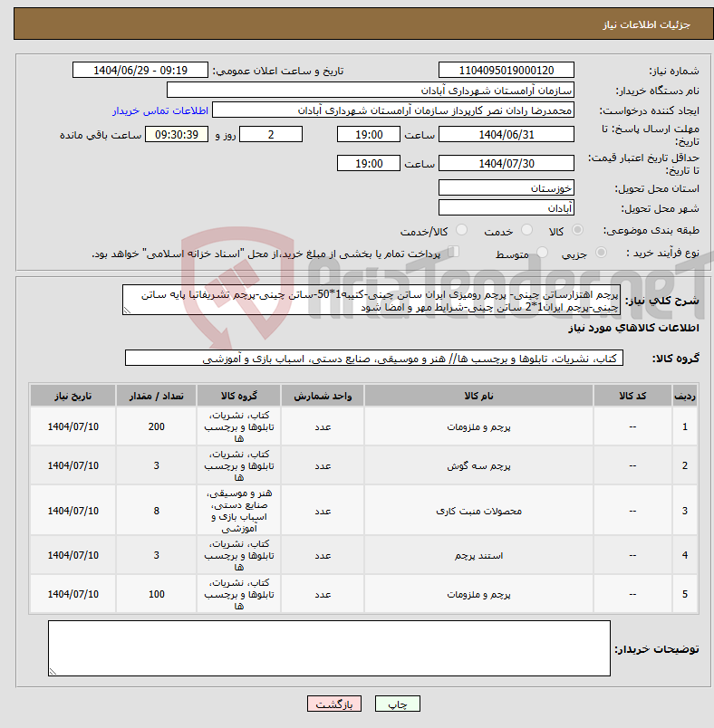Click the announcement date field 1404/06/29 - 09:19

coord(140,70)
